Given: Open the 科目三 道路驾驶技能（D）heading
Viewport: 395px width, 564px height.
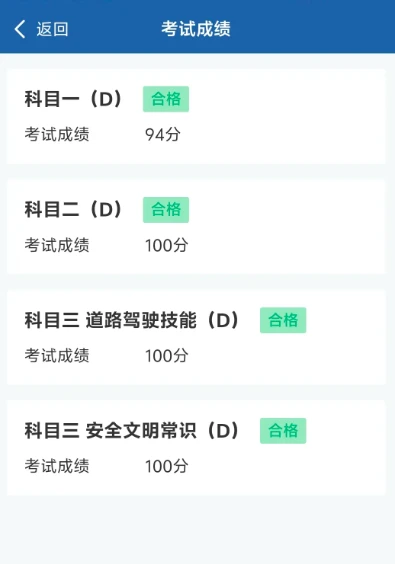Looking at the screenshot, I should [132, 320].
